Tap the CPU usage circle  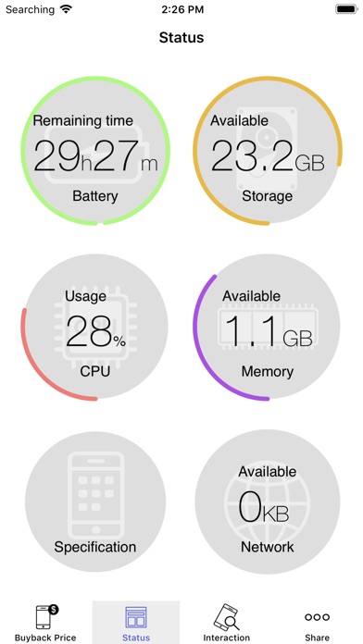coord(95,327)
